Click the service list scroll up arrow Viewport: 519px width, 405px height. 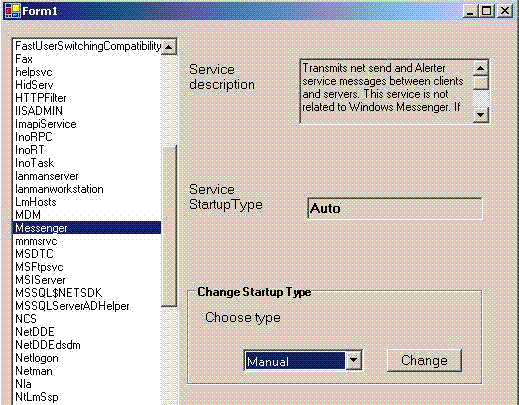[x=169, y=47]
